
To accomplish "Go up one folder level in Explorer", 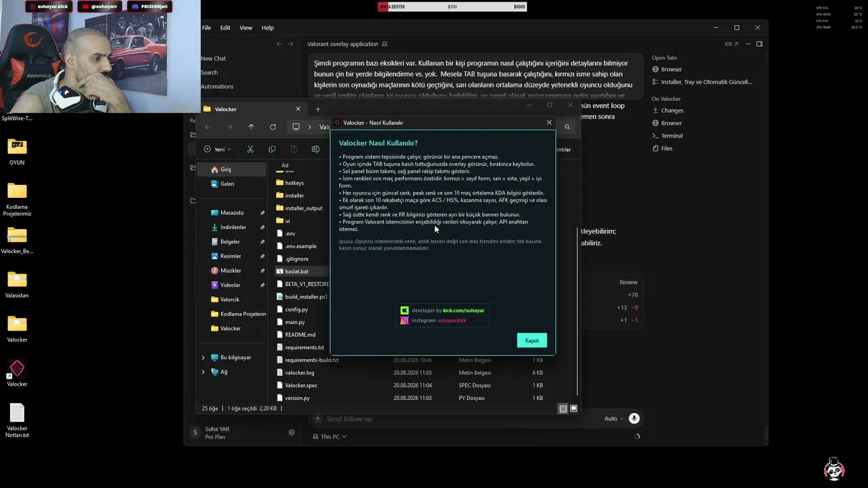I will point(251,127).
